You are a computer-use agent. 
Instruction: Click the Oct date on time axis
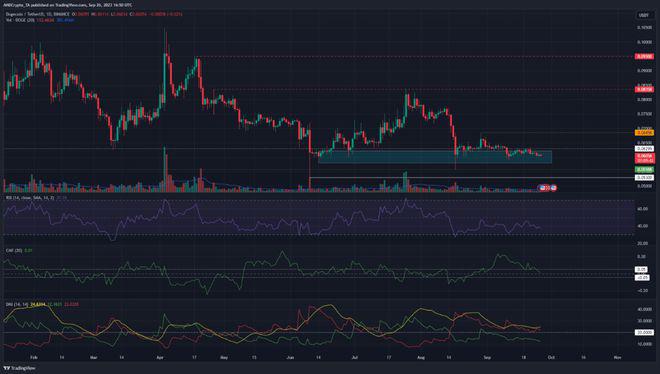551,357
